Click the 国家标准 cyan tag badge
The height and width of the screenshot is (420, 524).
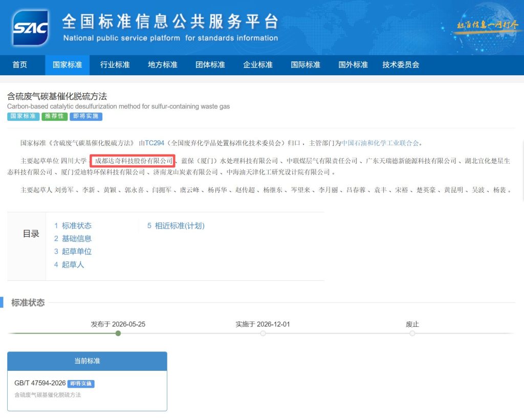23,116
